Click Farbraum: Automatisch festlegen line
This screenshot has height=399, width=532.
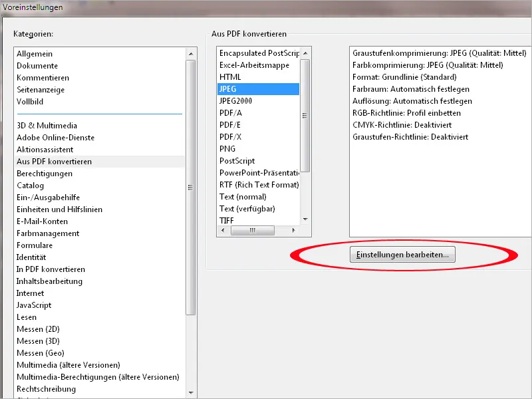click(411, 89)
